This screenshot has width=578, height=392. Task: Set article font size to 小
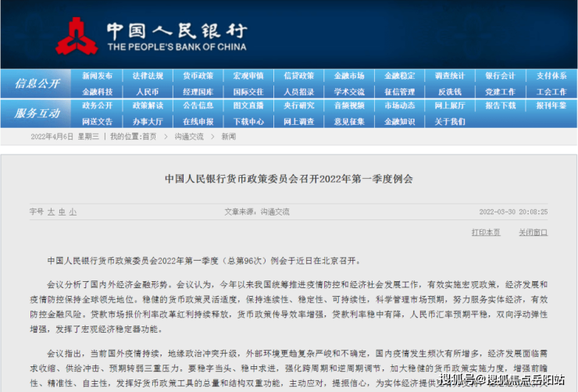[x=73, y=212]
